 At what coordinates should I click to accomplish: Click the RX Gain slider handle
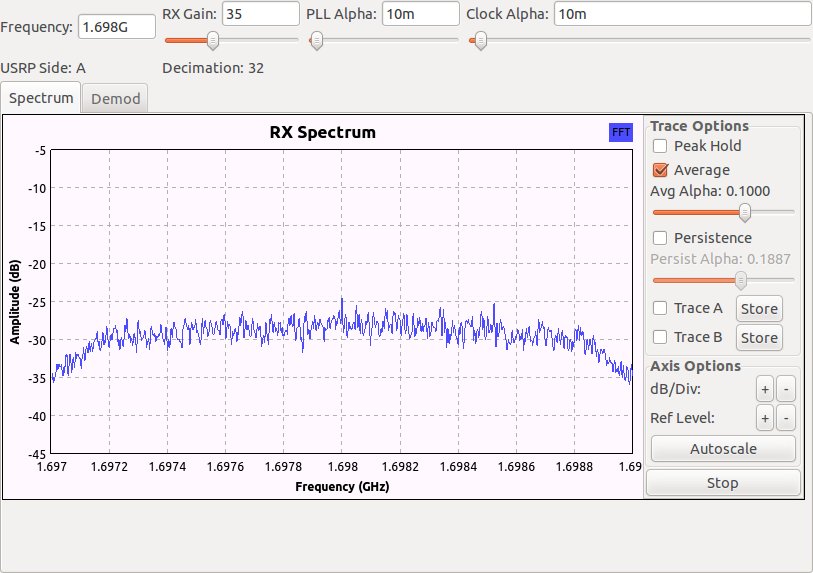[x=212, y=40]
